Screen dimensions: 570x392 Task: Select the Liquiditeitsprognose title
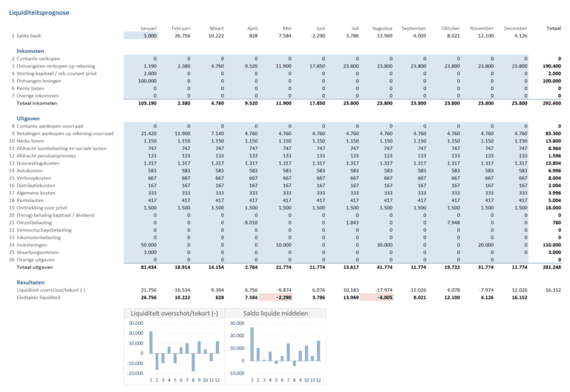click(x=40, y=12)
